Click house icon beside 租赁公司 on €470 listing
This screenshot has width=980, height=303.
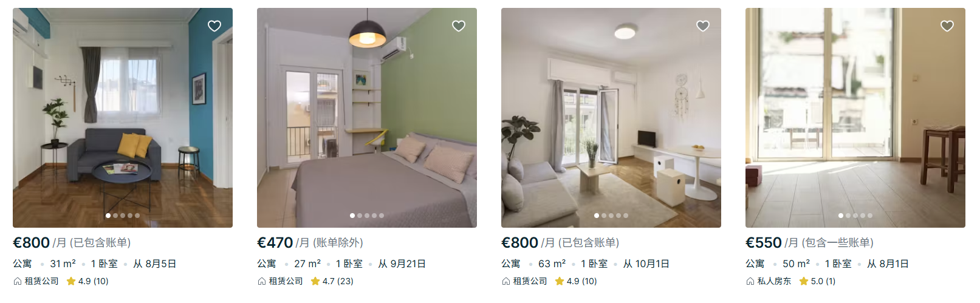point(261,281)
